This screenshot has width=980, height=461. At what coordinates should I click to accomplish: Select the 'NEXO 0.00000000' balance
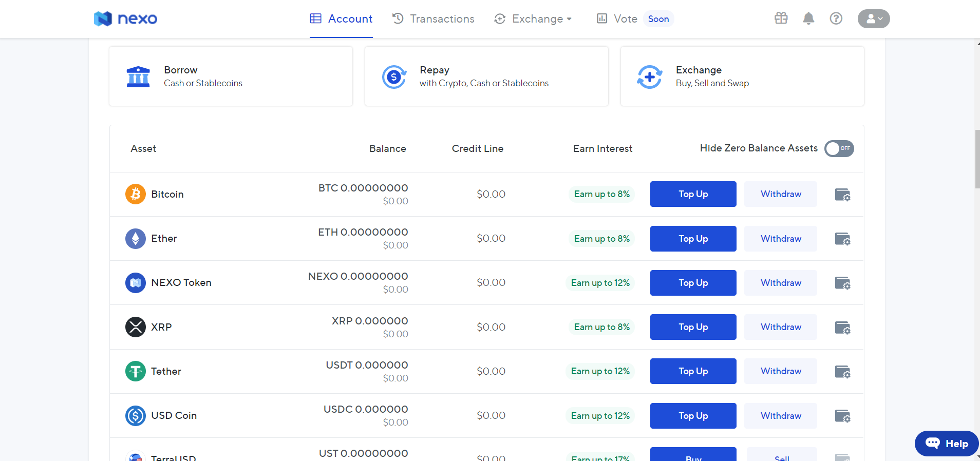pos(358,276)
